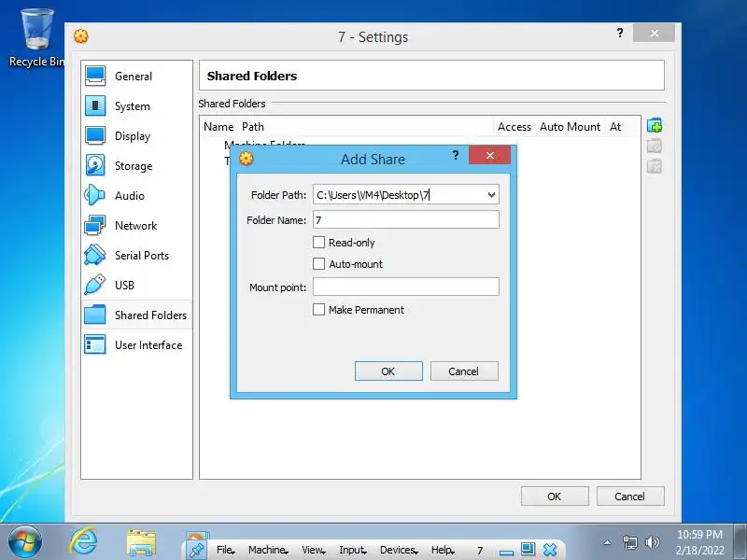Click OK in the Settings window

(x=555, y=497)
